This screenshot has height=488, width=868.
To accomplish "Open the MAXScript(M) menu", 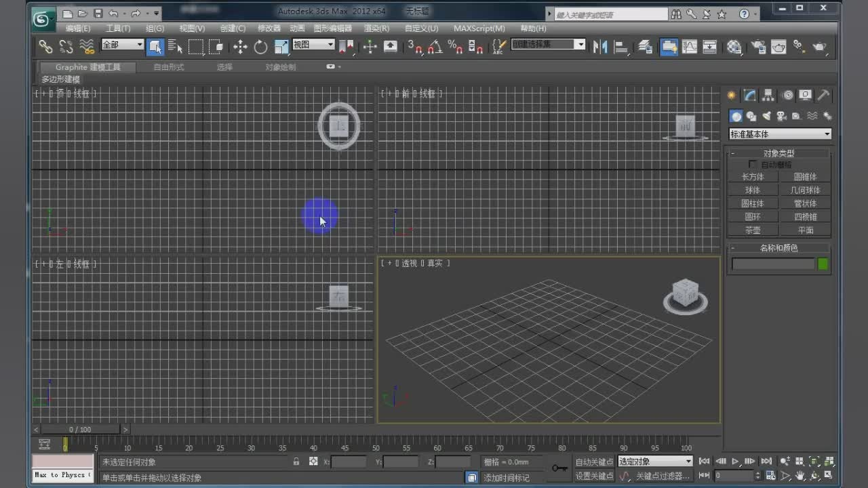I will click(479, 28).
